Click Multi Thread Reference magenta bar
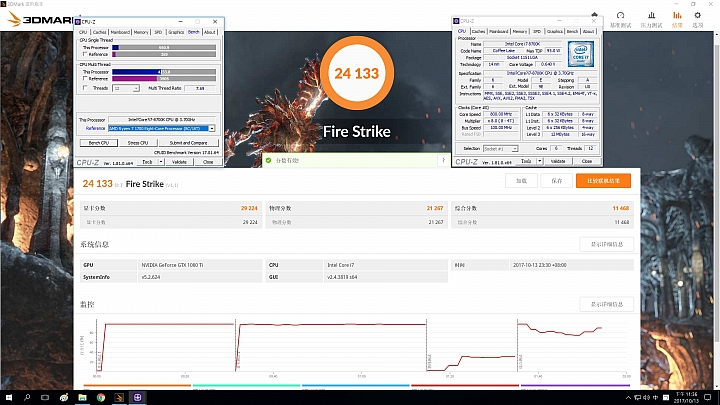Viewport: 720px width, 405px height. click(x=135, y=79)
